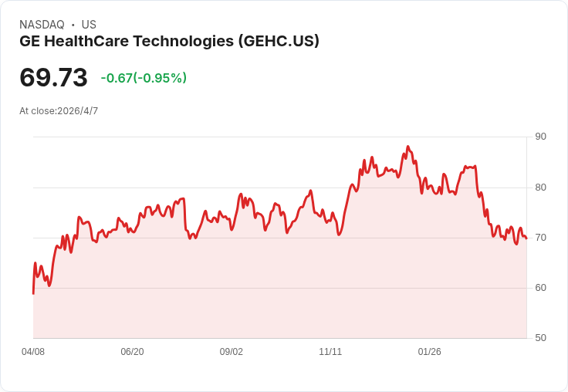
Task: Click the 70 y-axis price label
Action: pyautogui.click(x=540, y=238)
